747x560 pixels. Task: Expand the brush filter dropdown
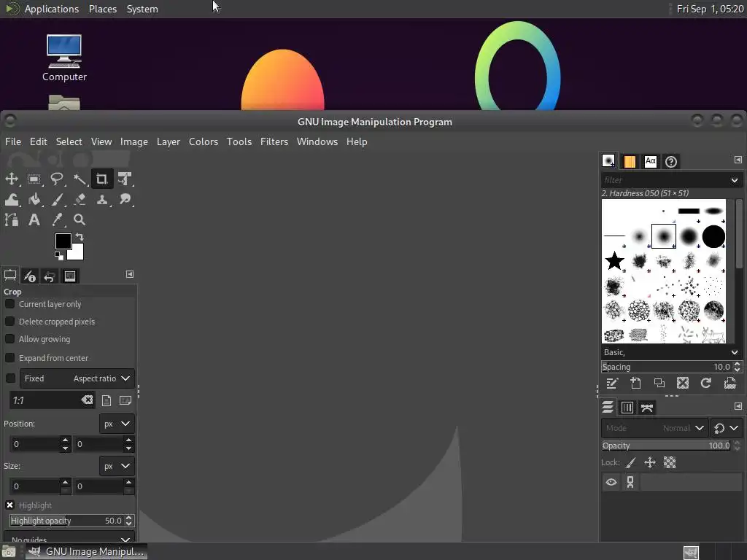pyautogui.click(x=734, y=180)
